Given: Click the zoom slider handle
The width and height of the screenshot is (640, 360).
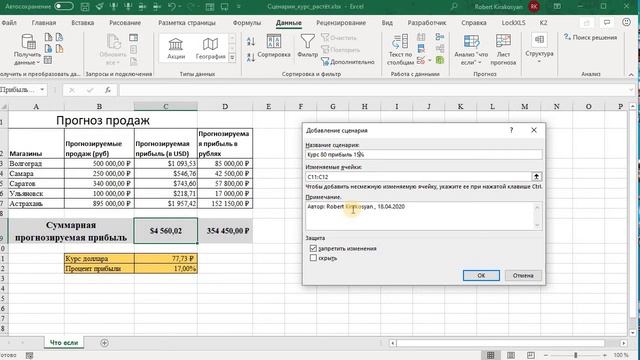Looking at the screenshot, I should pos(576,355).
